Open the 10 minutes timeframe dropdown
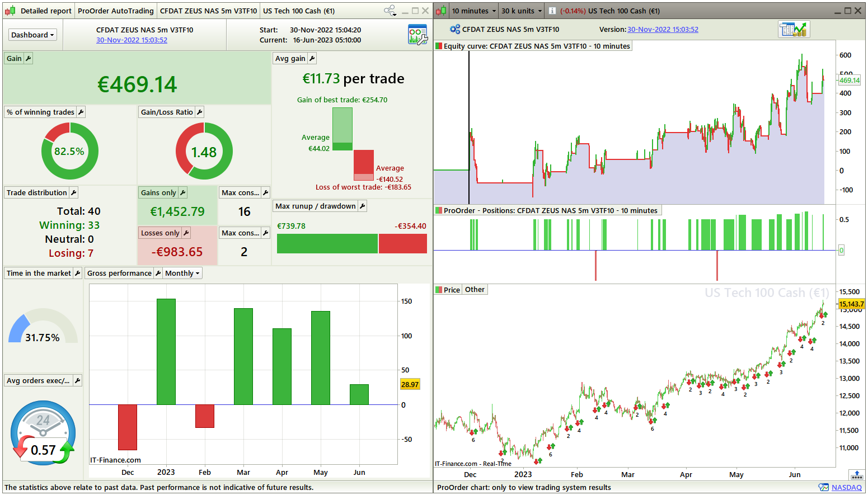 [x=473, y=11]
